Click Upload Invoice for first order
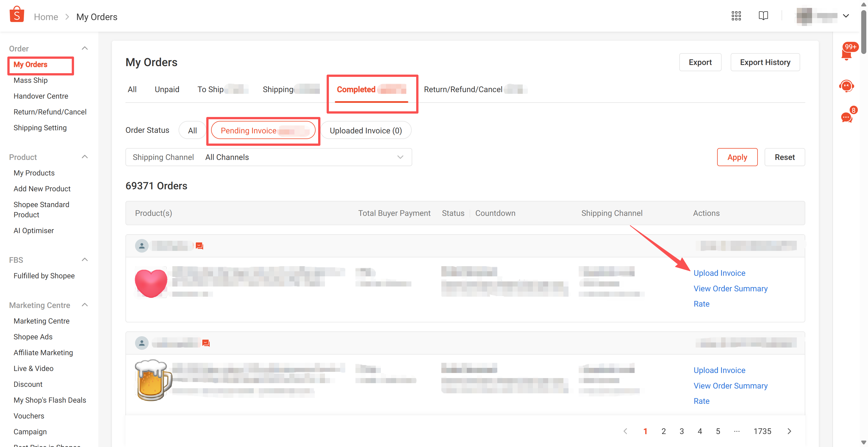Screen dimensions: 868x447 click(719, 273)
